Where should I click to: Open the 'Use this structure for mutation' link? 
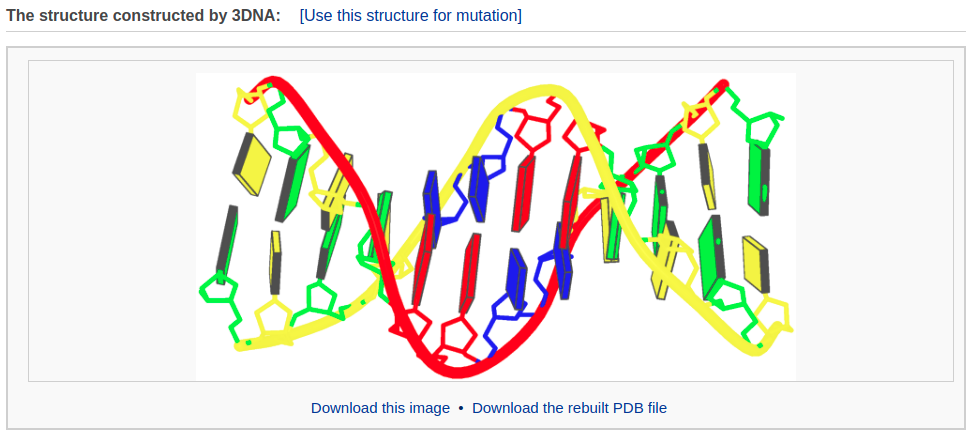coord(410,15)
